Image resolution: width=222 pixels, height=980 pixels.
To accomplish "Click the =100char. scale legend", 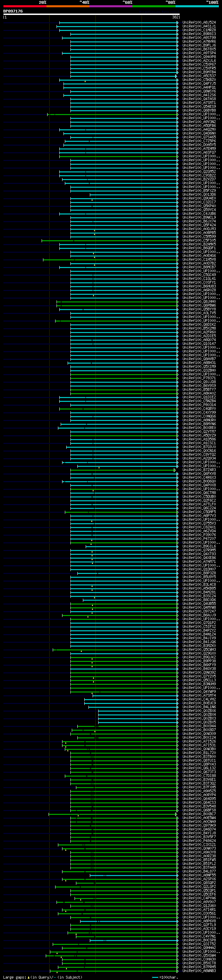I will click(165, 977).
